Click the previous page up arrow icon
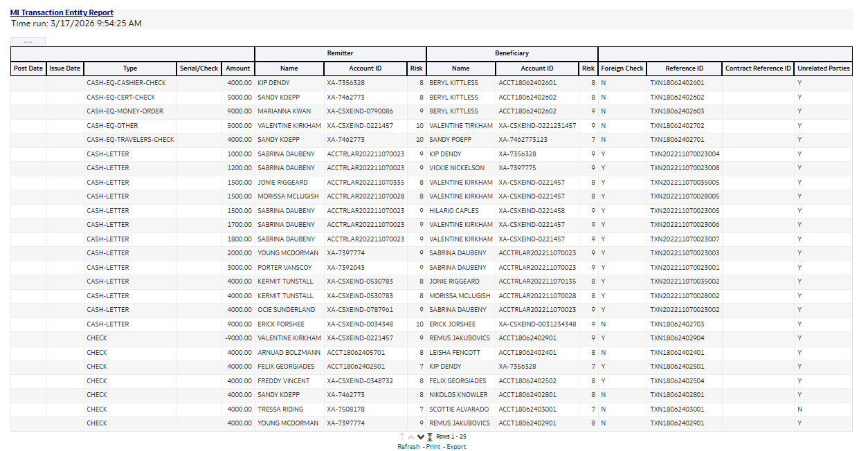The width and height of the screenshot is (868, 451). click(411, 436)
